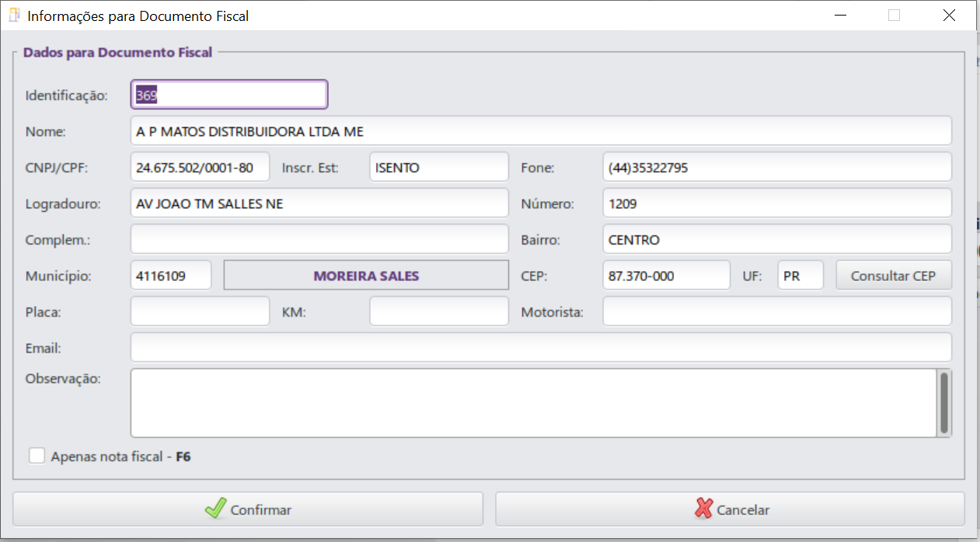The height and width of the screenshot is (542, 980).
Task: Click the Identificação label text
Action: pyautogui.click(x=67, y=96)
